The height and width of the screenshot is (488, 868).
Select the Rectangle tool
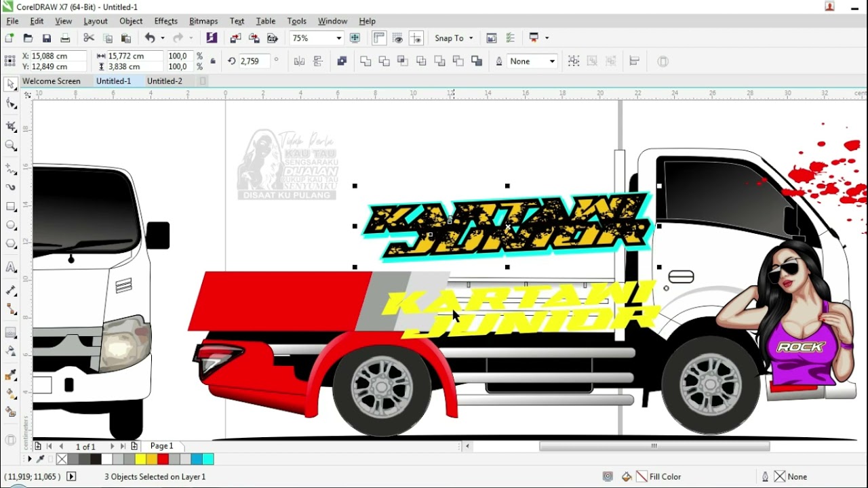click(x=11, y=207)
